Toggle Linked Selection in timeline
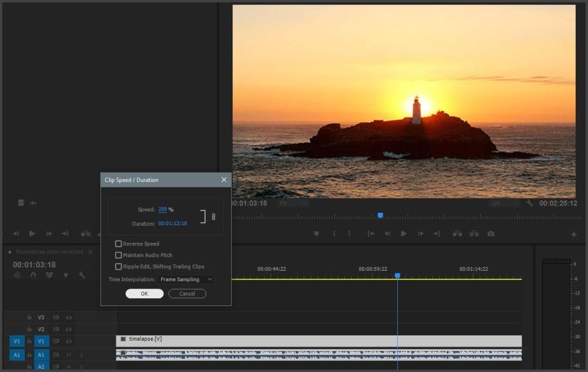Screen dimensions: 588x372 (x=50, y=275)
